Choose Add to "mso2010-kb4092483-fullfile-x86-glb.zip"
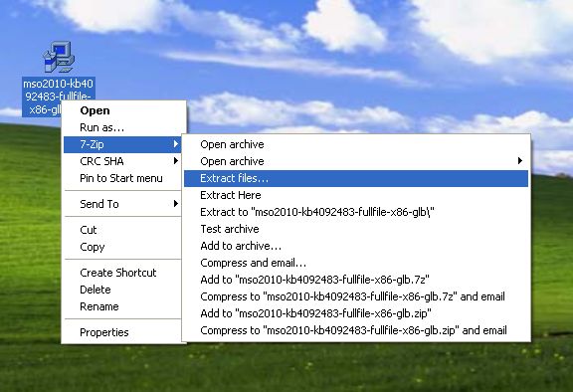 (356, 313)
